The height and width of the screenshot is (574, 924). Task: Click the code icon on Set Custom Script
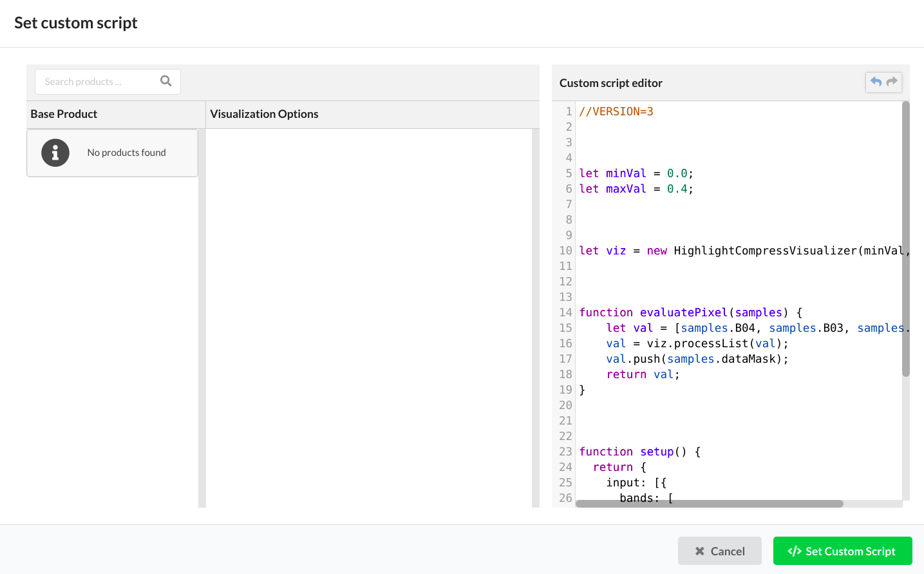coord(795,551)
